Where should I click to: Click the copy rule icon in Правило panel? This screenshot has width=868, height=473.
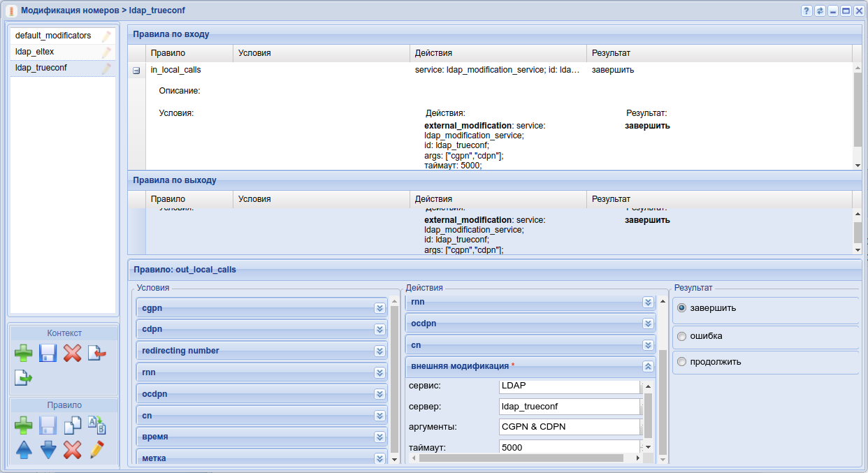(72, 425)
